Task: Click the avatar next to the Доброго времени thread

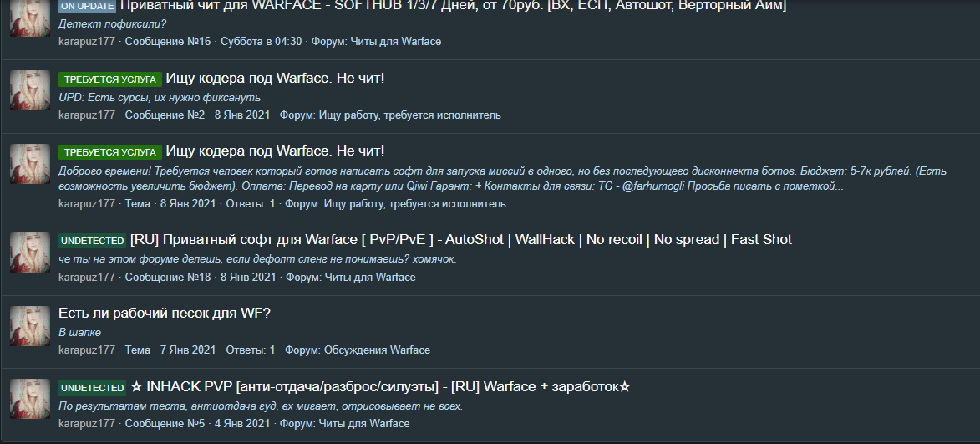Action: pos(30,164)
